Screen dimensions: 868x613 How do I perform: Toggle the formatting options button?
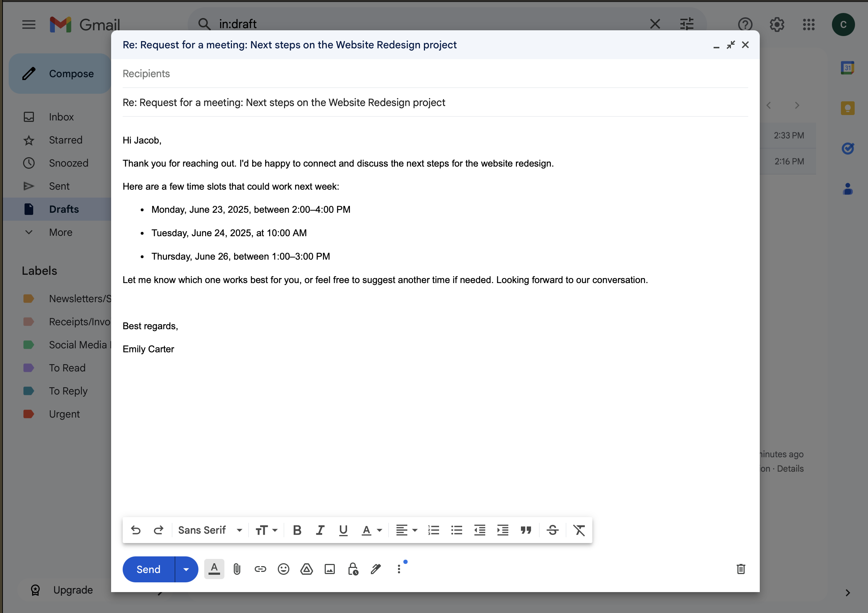[214, 569]
